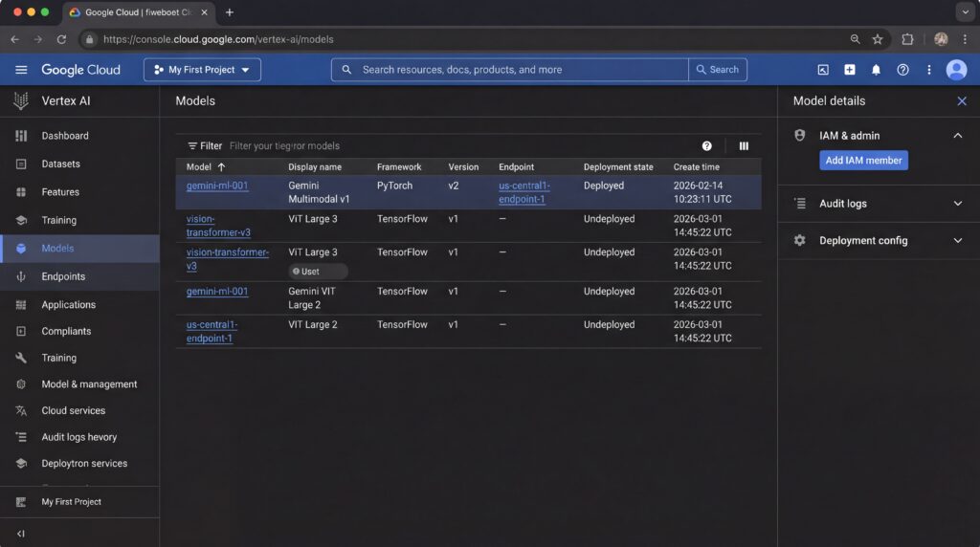The width and height of the screenshot is (980, 547).
Task: Open Cloud Shell terminal icon
Action: point(823,70)
